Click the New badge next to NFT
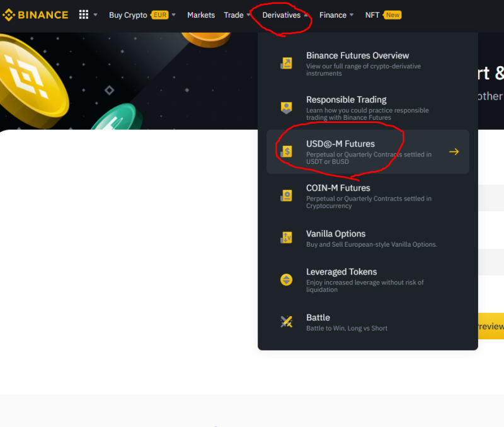Viewport: 504px width, 427px height. pos(392,15)
